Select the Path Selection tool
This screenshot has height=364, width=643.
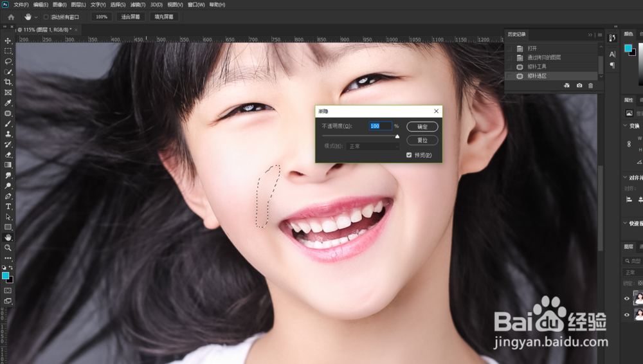pyautogui.click(x=8, y=217)
